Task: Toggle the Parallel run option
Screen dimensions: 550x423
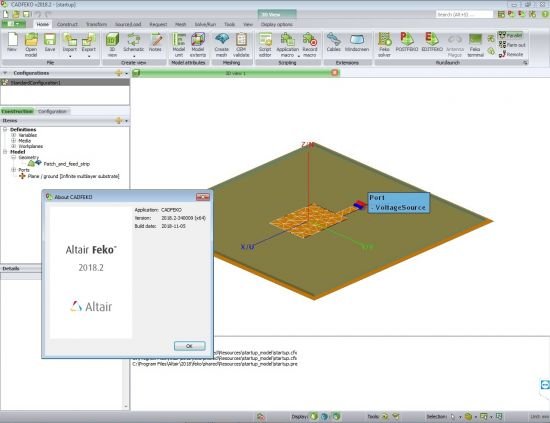Action: point(510,35)
